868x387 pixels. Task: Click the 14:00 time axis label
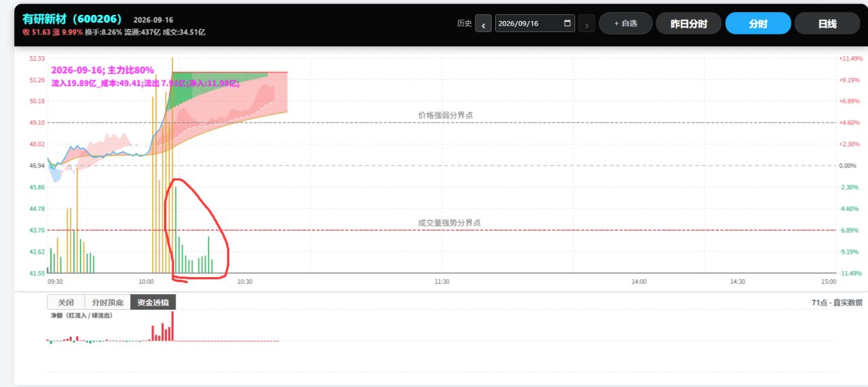(639, 281)
